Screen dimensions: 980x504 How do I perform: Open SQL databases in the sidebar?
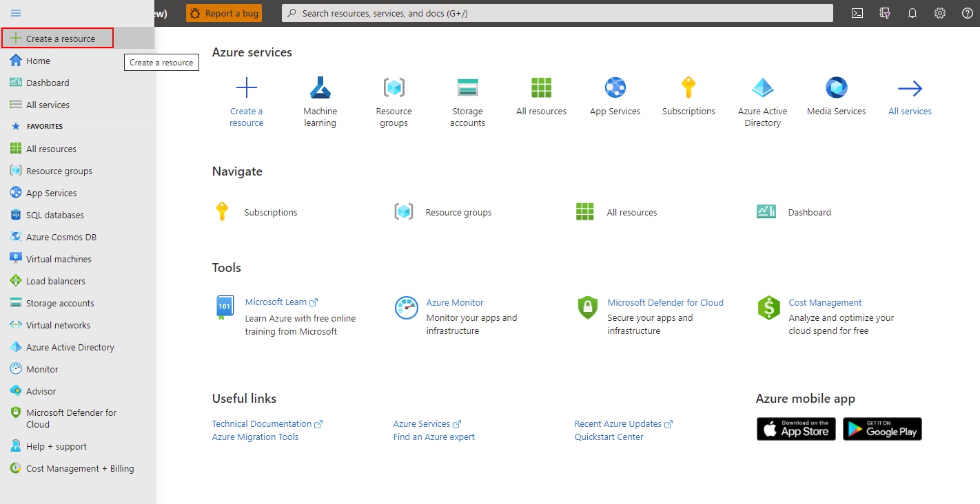point(77,215)
